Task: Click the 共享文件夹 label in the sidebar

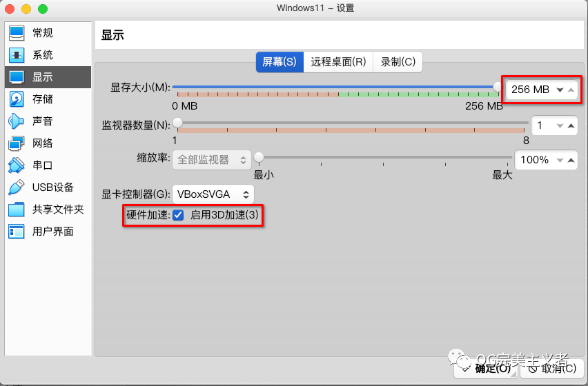Action: (58, 210)
